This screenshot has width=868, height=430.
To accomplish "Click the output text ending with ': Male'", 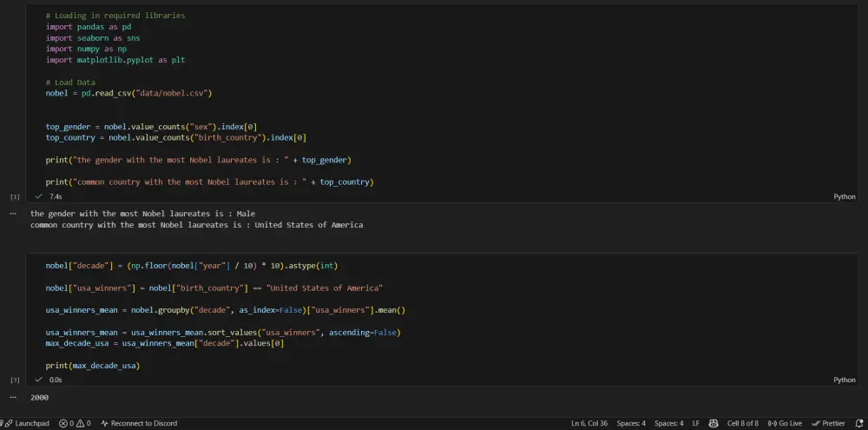I will (143, 214).
